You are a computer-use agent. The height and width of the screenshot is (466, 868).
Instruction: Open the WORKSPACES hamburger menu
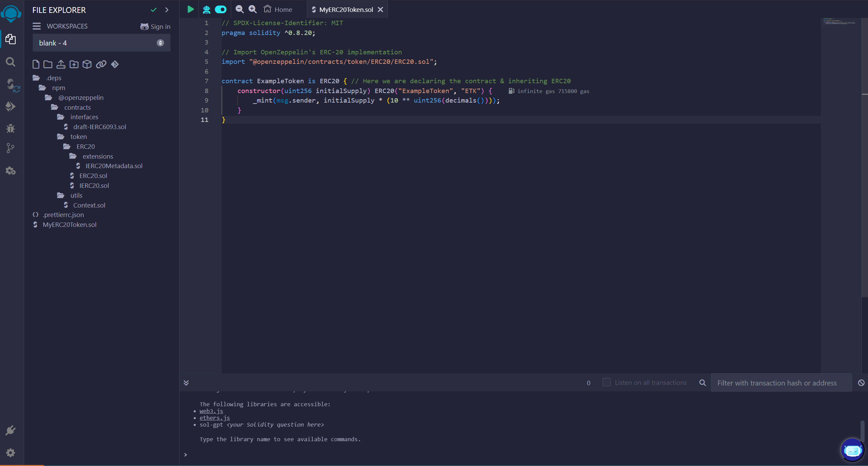(x=37, y=26)
